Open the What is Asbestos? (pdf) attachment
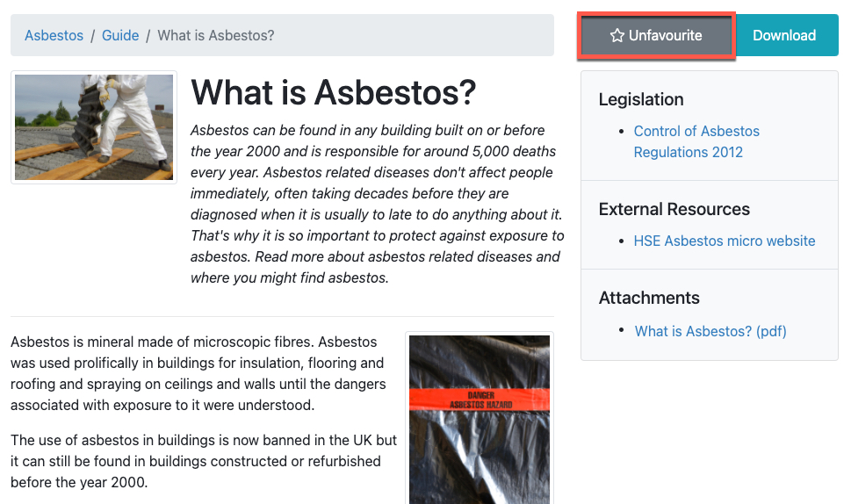The width and height of the screenshot is (851, 504). pyautogui.click(x=710, y=331)
